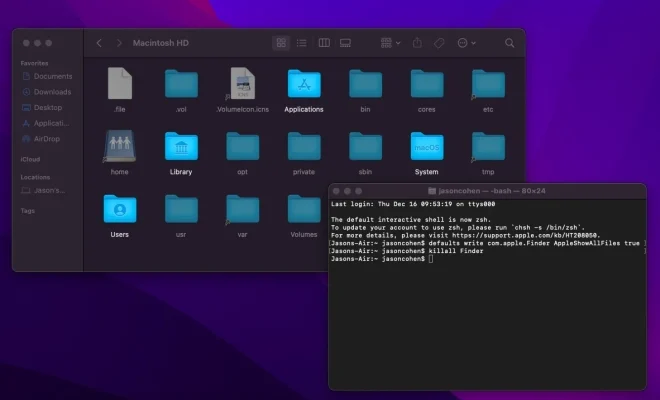Image resolution: width=660 pixels, height=400 pixels.
Task: Switch Finder to gallery view
Action: click(x=346, y=43)
